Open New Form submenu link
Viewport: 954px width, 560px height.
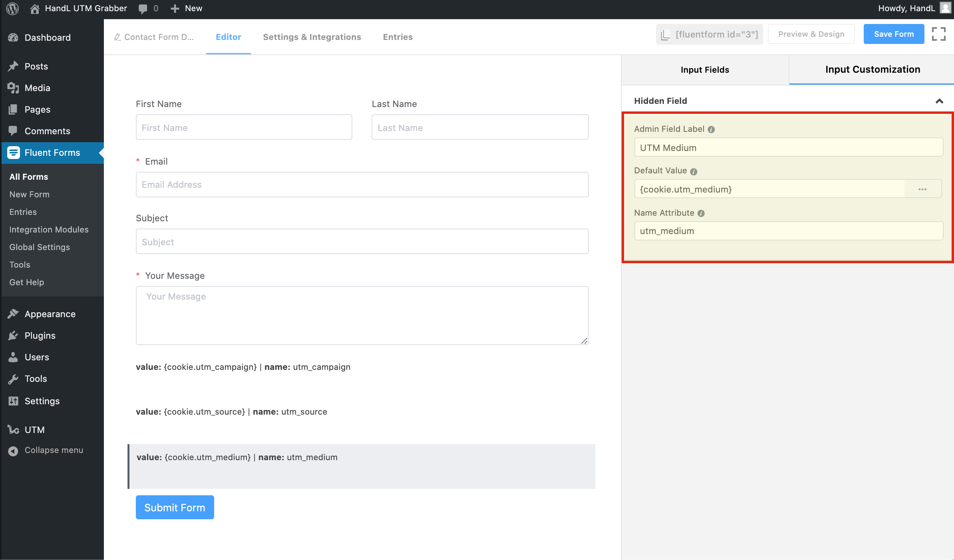29,195
